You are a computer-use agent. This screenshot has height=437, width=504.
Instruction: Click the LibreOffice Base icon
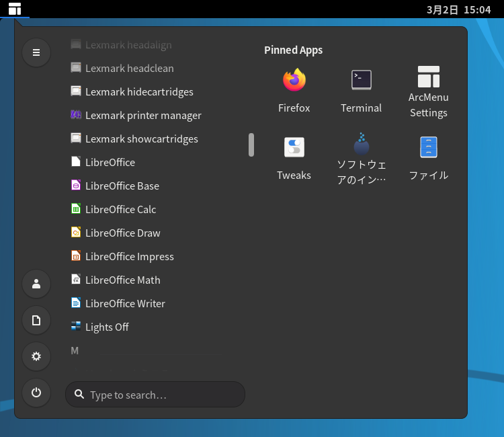(x=76, y=185)
